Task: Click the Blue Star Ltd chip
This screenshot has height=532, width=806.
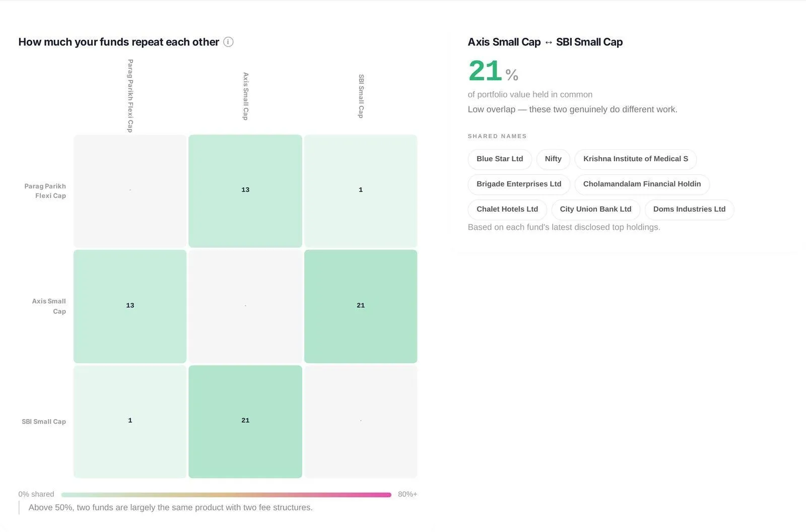Action: click(x=500, y=159)
